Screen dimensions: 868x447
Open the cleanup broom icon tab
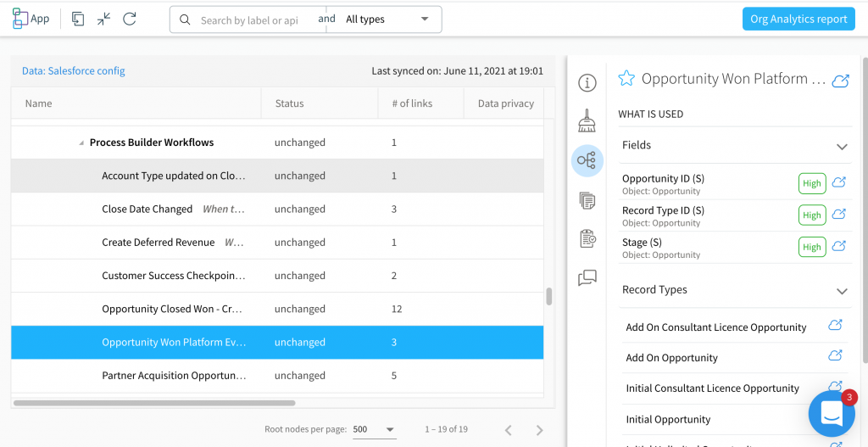pyautogui.click(x=587, y=120)
